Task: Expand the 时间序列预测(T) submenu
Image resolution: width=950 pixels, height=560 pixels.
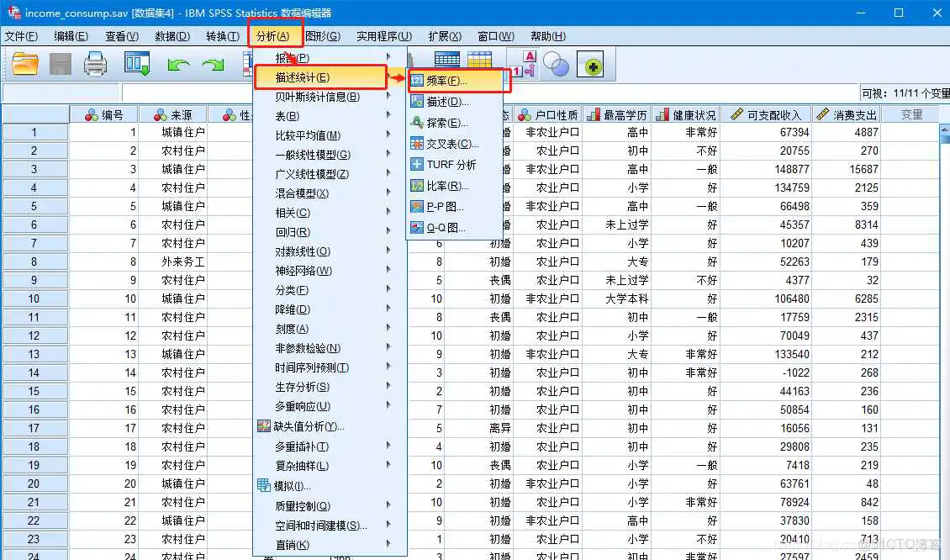Action: (x=329, y=368)
